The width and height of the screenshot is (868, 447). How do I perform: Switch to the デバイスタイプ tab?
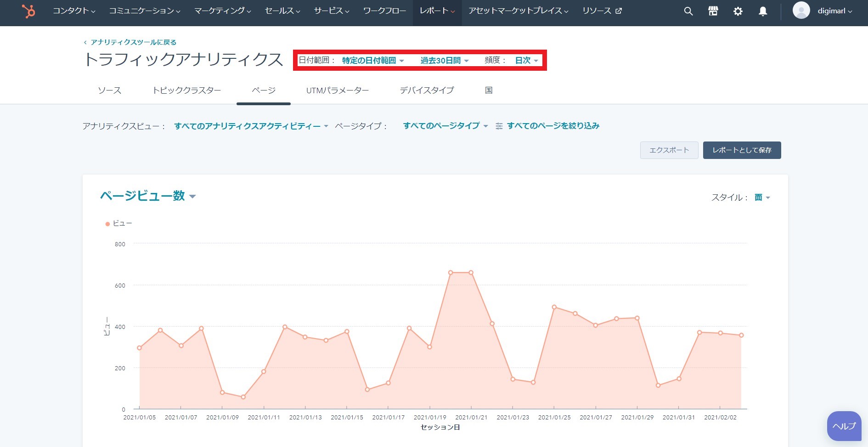click(x=427, y=91)
